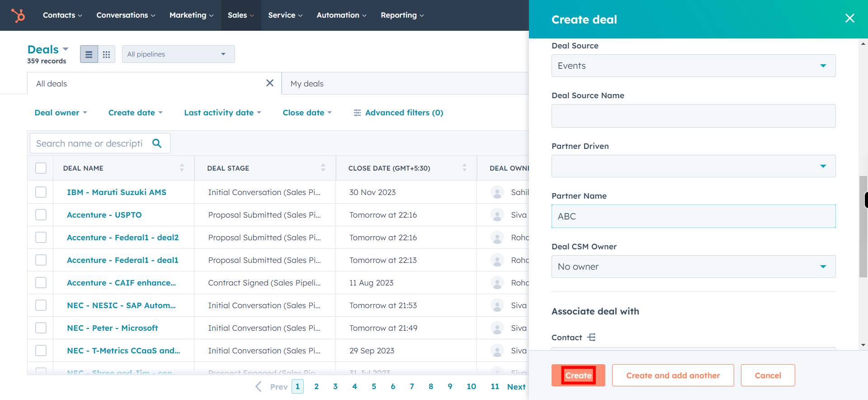The image size is (868, 400).
Task: Check the Accenture - Federal1 - deal1 row
Action: [41, 260]
